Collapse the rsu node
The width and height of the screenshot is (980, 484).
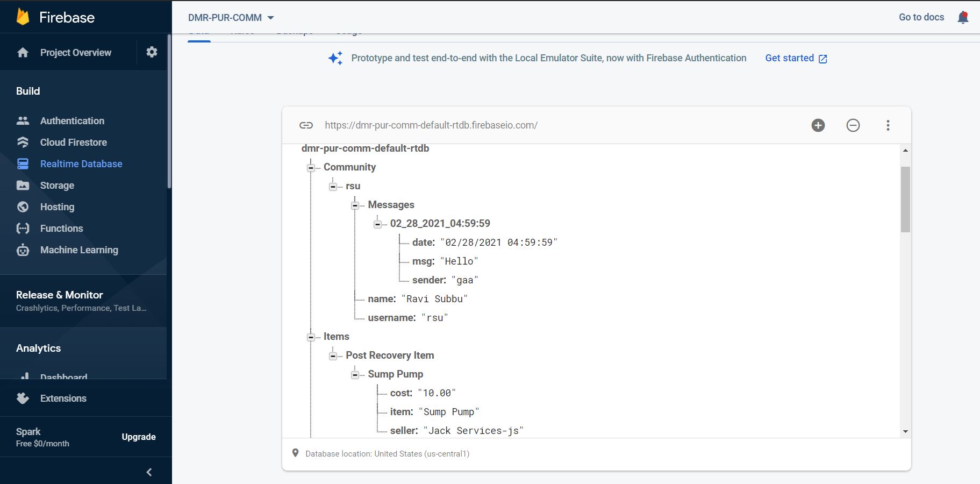point(333,187)
